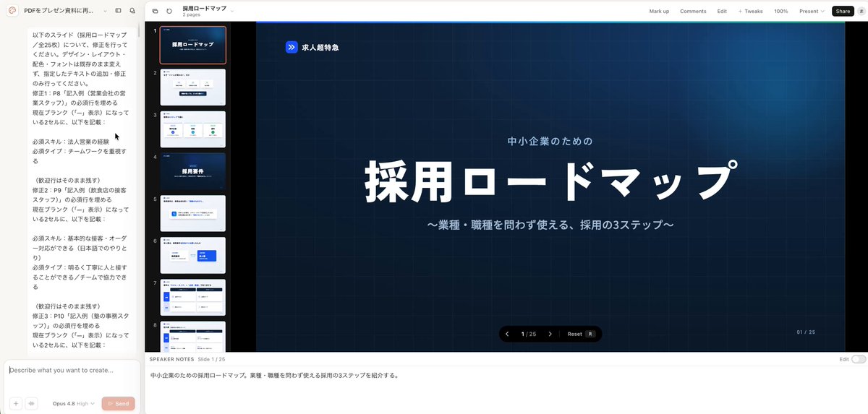Switch to Edit mode
Screen dimensions: 868x414
tap(722, 11)
